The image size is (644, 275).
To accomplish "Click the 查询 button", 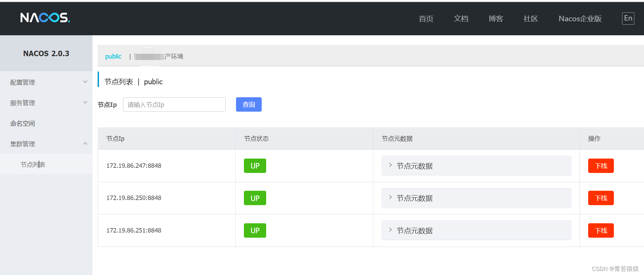I will pos(249,104).
